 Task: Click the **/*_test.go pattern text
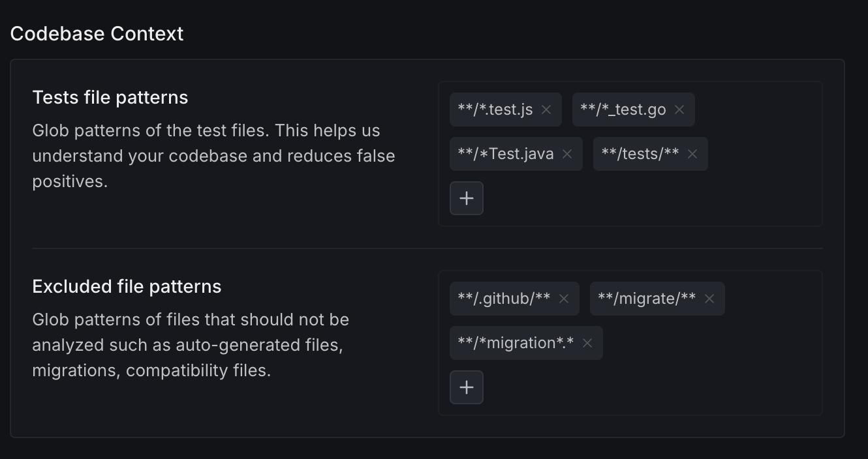623,110
